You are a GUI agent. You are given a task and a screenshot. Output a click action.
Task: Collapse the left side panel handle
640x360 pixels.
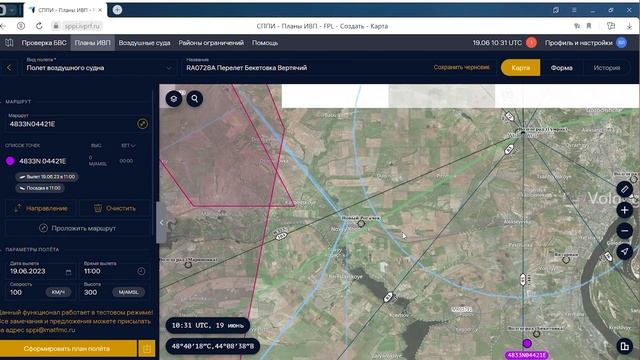click(x=162, y=222)
